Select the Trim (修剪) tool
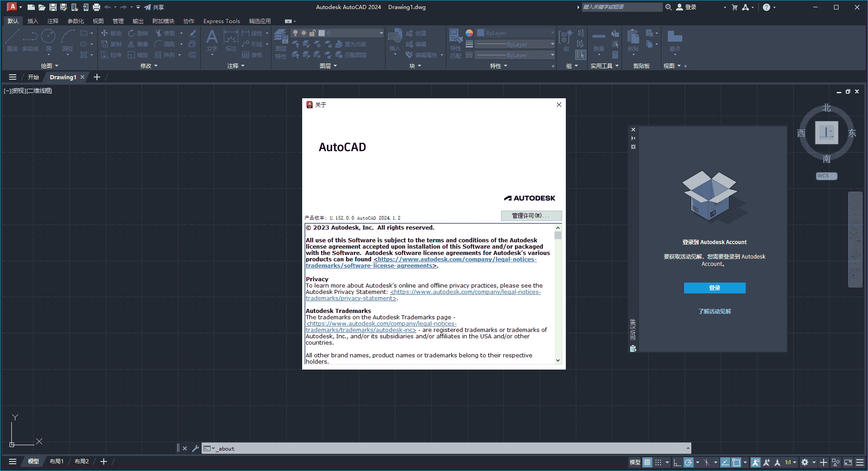 (166, 33)
